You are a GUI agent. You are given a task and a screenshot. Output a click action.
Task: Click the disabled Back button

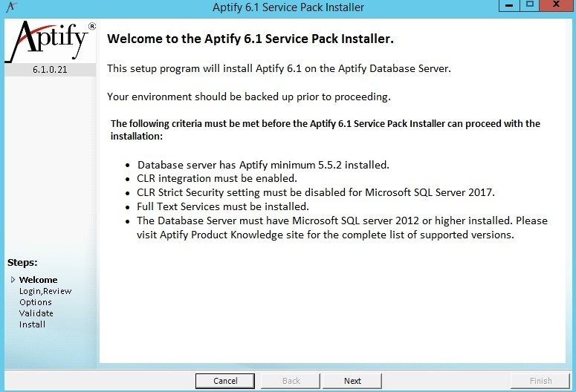tap(291, 381)
